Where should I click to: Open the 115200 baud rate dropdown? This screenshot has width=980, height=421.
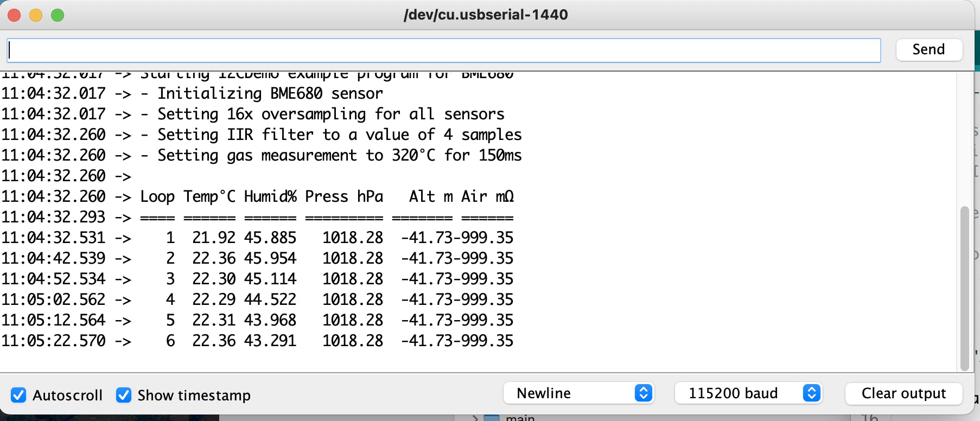click(x=748, y=393)
